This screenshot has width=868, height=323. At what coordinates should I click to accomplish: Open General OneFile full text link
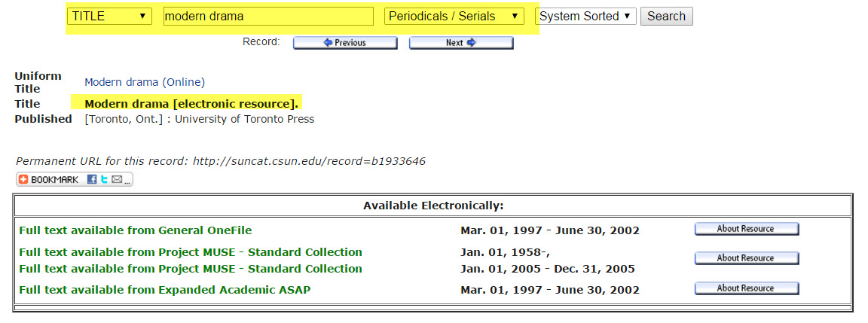click(135, 230)
